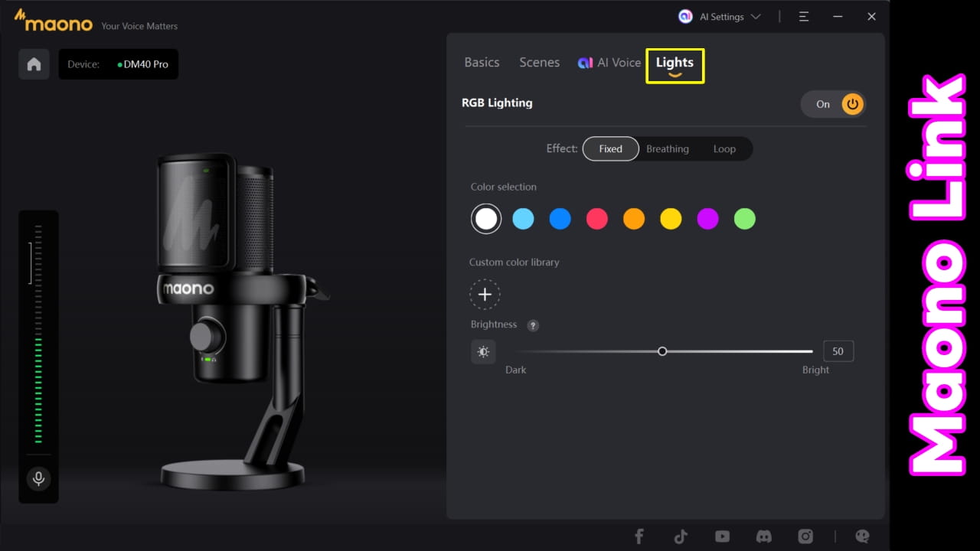980x551 pixels.
Task: Pick the dark blue color swatch
Action: [x=560, y=219]
